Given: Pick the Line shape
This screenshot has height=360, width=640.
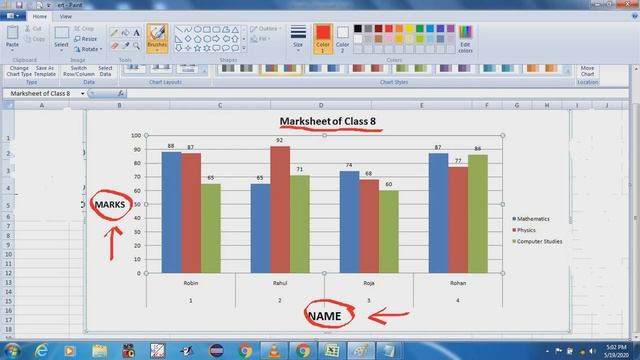Looking at the screenshot, I should (178, 29).
